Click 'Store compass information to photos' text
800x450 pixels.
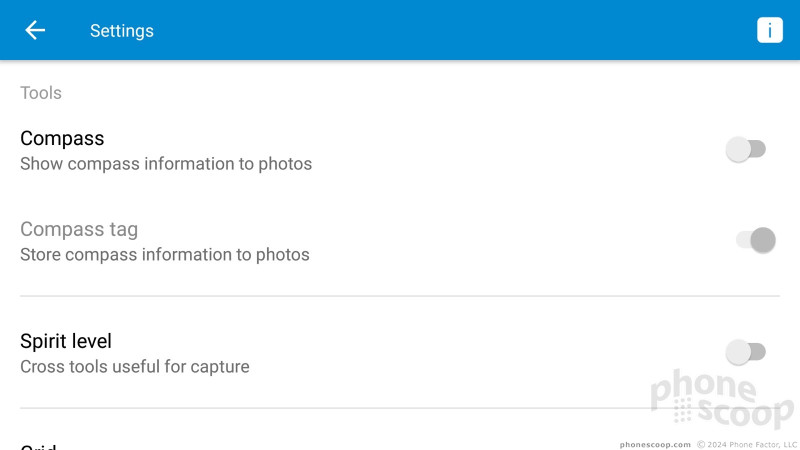coord(165,255)
